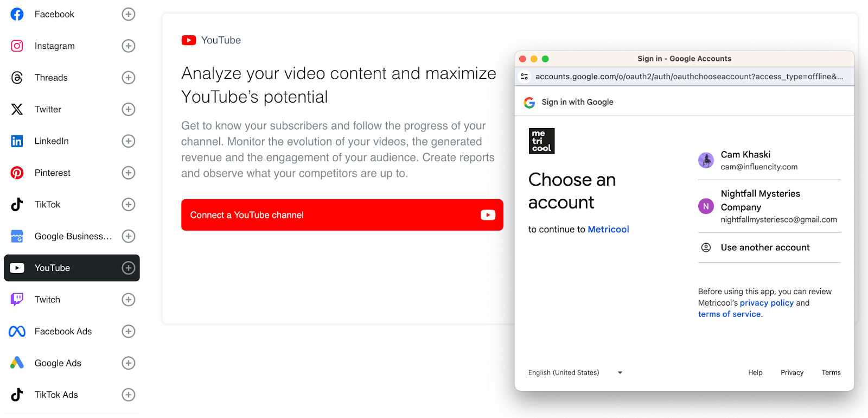868x418 pixels.
Task: Choose Nightfall Mysteries Company account
Action: coord(769,206)
